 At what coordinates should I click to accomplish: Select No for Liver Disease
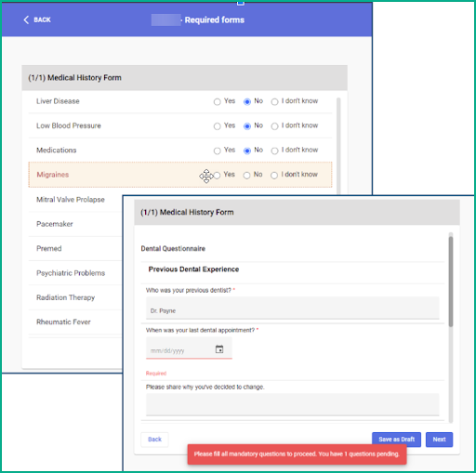(247, 101)
